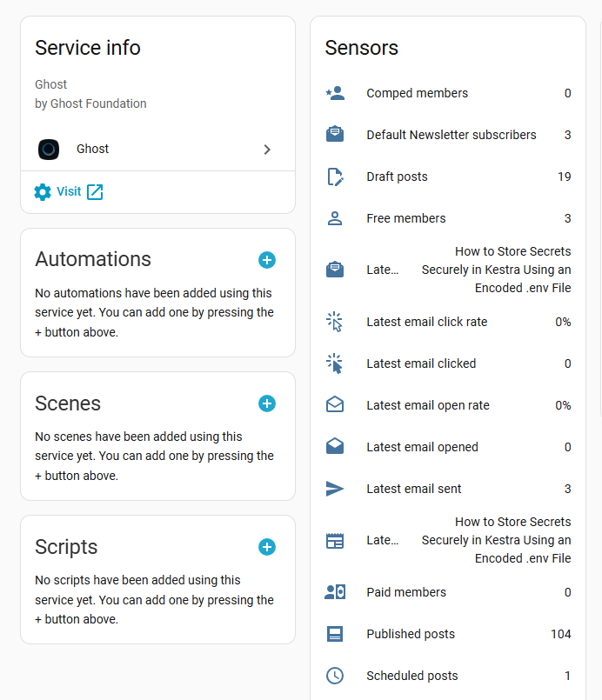602x700 pixels.
Task: Add a new script with plus button
Action: click(267, 547)
